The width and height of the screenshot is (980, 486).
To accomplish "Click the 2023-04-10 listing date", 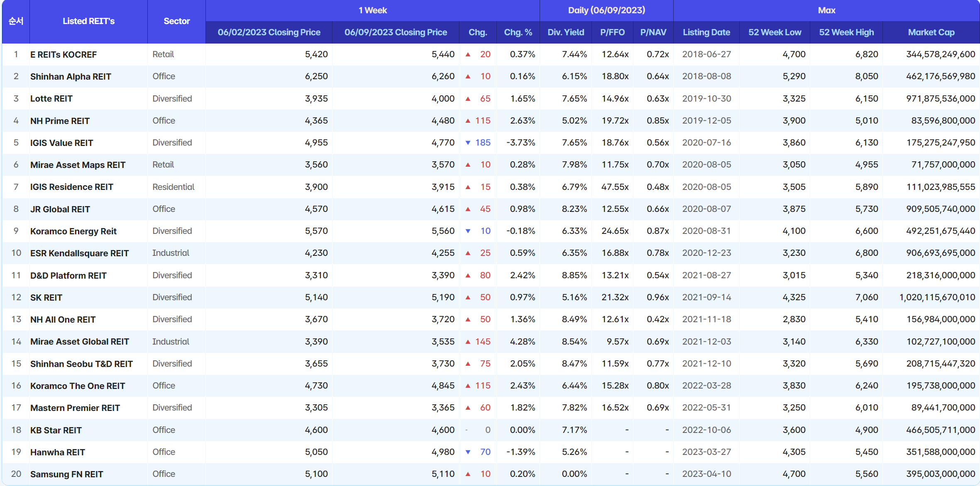I will coord(706,474).
